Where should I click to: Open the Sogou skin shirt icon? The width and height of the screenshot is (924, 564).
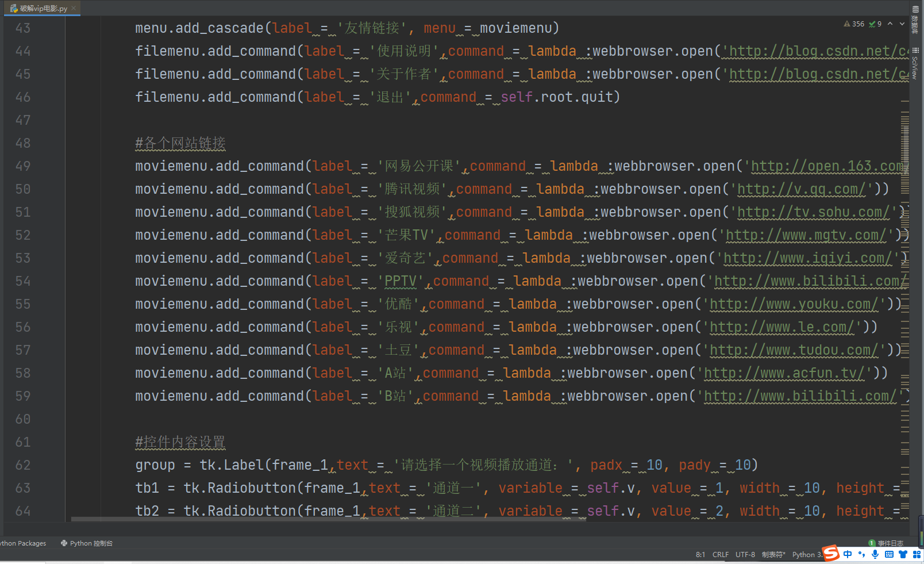[x=903, y=554]
